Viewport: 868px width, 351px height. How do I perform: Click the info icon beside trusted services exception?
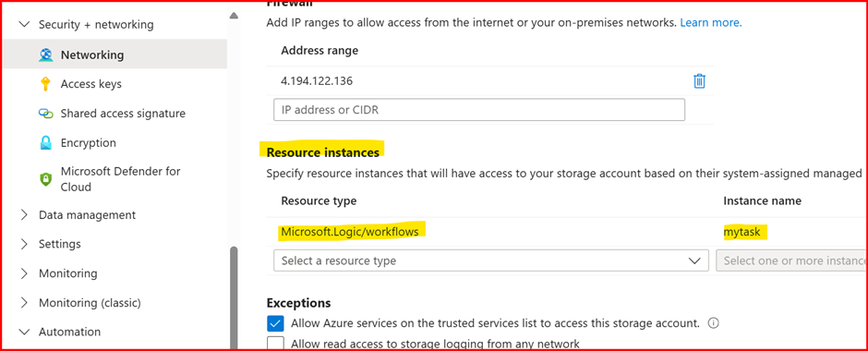click(714, 322)
